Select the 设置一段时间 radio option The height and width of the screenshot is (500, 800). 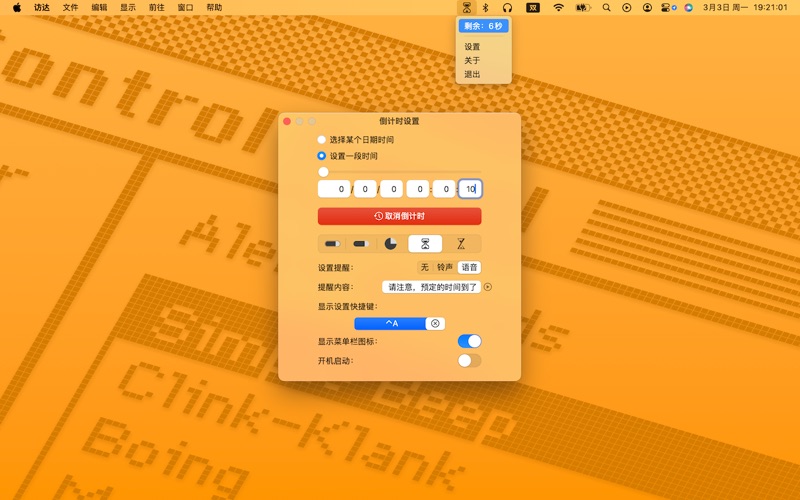[322, 156]
